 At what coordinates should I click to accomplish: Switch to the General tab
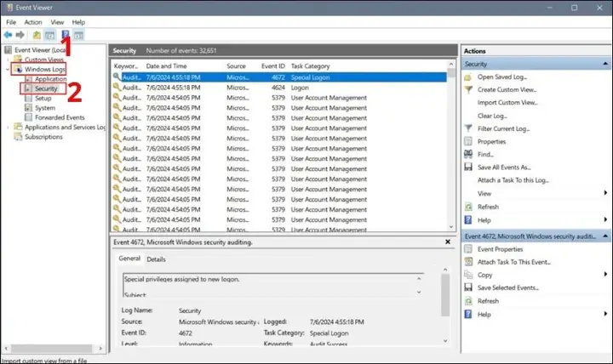tap(129, 259)
